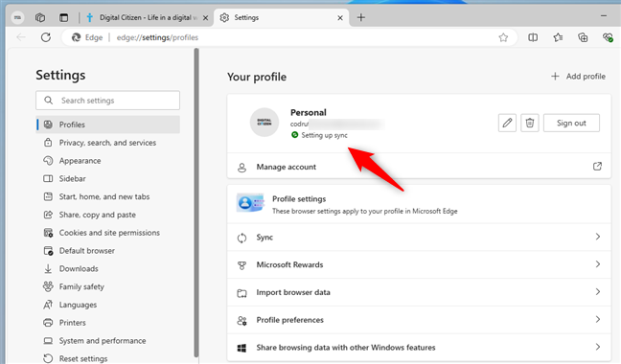Click into the Search settings field
The height and width of the screenshot is (364, 621).
(107, 101)
